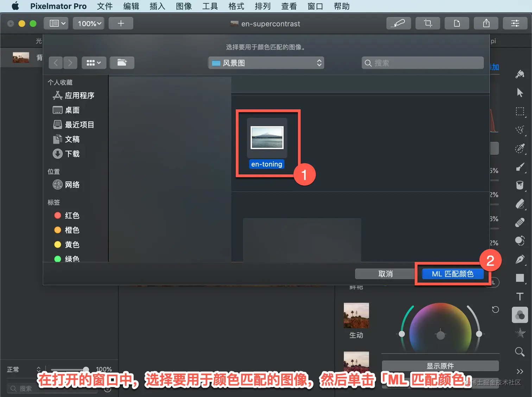Image resolution: width=532 pixels, height=397 pixels.
Task: Select the Type text tool
Action: pyautogui.click(x=520, y=297)
